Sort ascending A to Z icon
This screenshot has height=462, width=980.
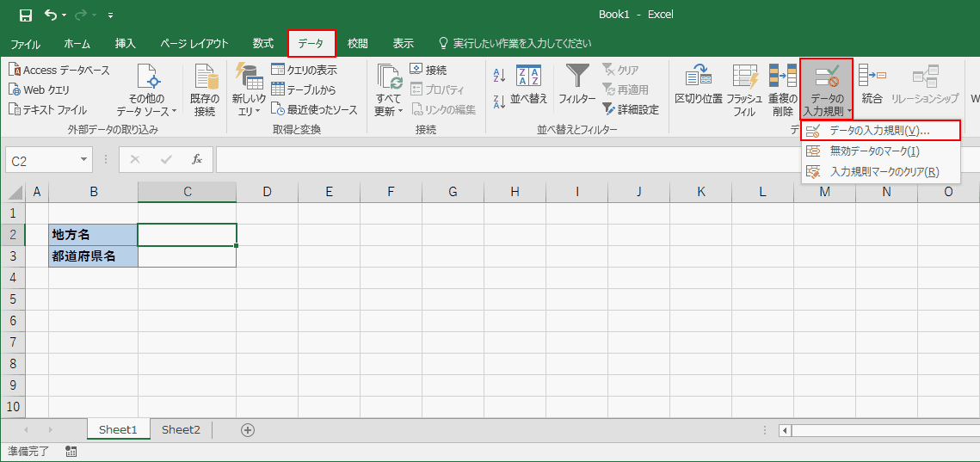499,76
